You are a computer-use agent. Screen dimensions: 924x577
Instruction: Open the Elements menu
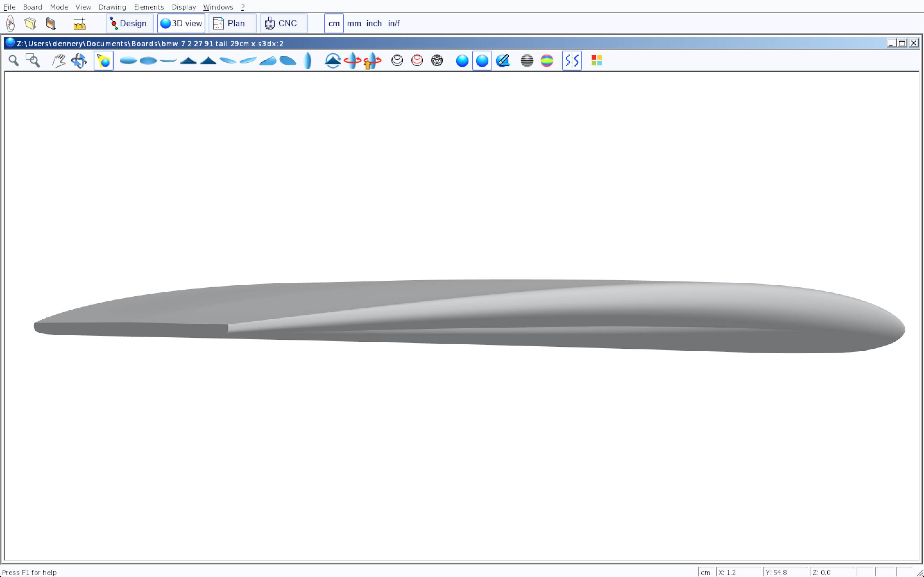149,7
